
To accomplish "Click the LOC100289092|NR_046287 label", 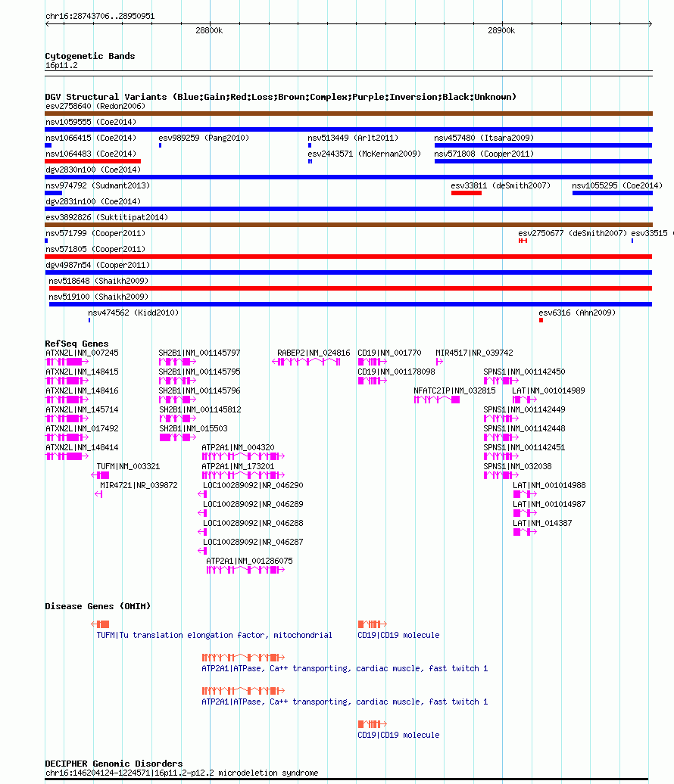I will [253, 542].
